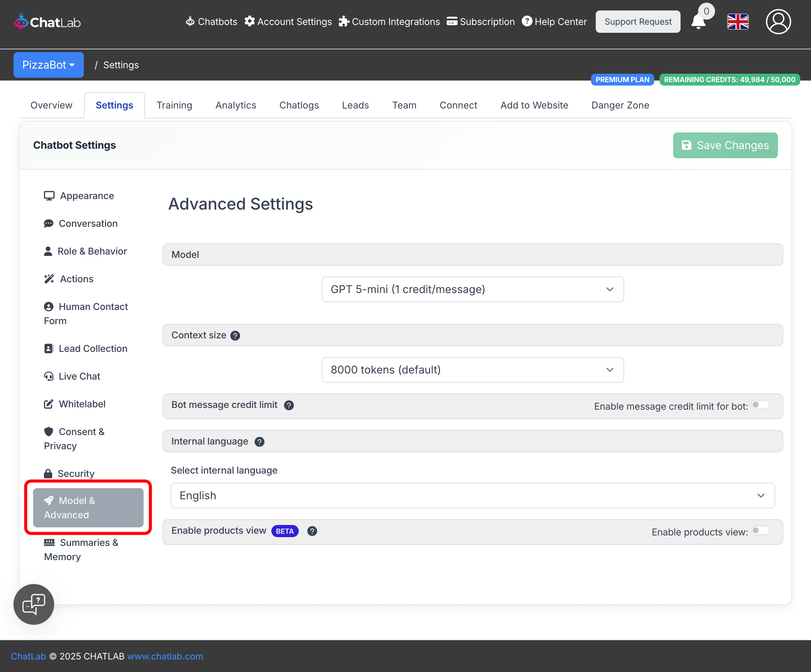Click the Context size help icon
Viewport: 811px width, 672px height.
point(235,336)
